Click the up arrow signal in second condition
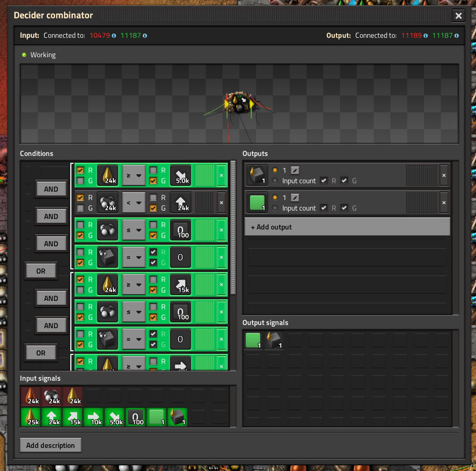 (180, 203)
